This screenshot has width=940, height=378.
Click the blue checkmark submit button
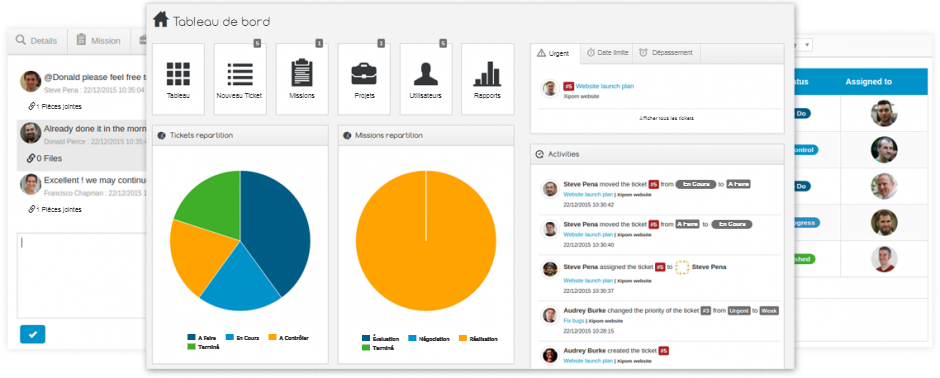[x=32, y=334]
